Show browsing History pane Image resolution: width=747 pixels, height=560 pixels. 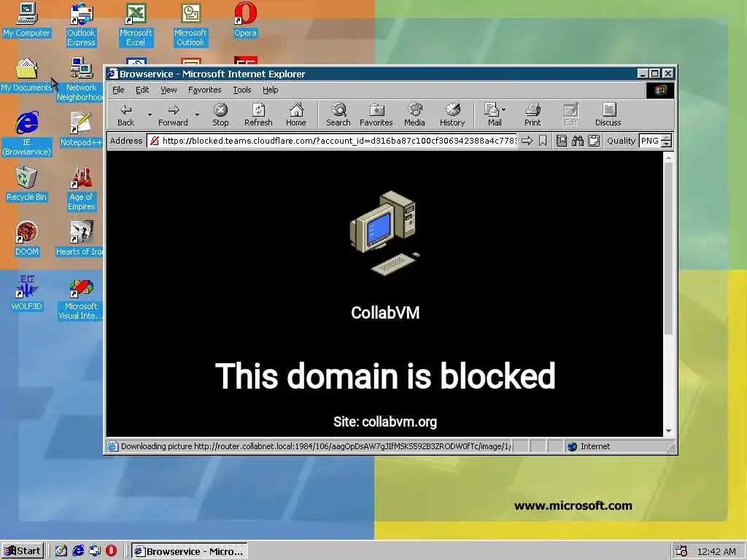point(452,114)
